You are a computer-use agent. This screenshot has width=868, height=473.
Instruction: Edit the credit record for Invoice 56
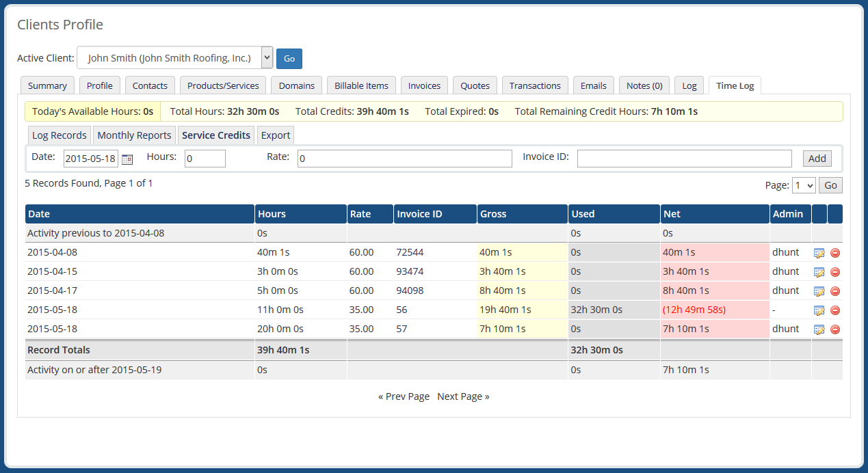click(819, 310)
